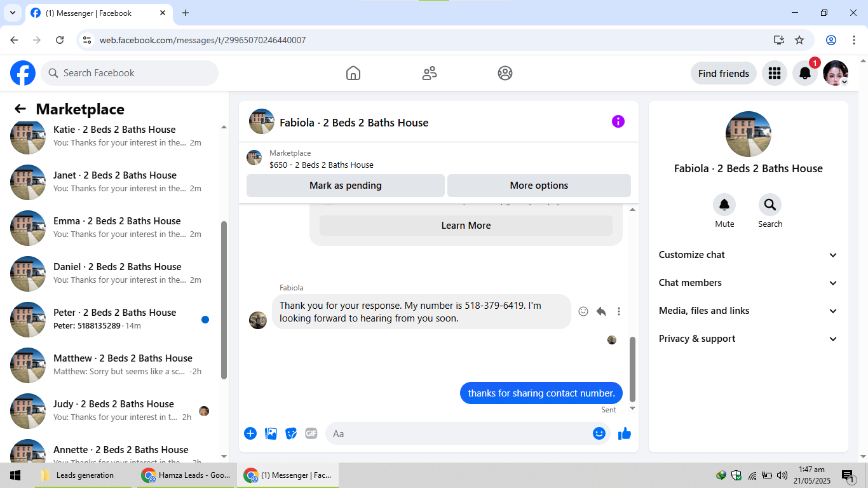Image resolution: width=868 pixels, height=488 pixels.
Task: Open the taskbar clock and date
Action: click(x=811, y=475)
